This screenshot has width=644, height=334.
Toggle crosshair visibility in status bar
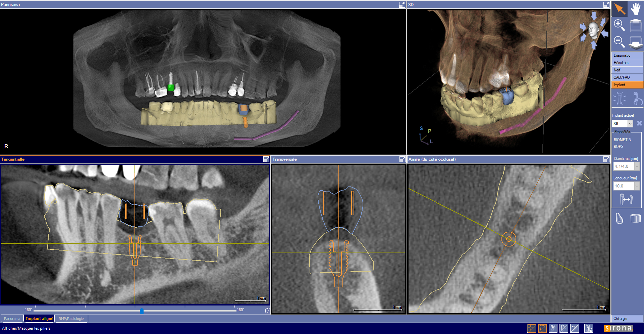coord(532,328)
